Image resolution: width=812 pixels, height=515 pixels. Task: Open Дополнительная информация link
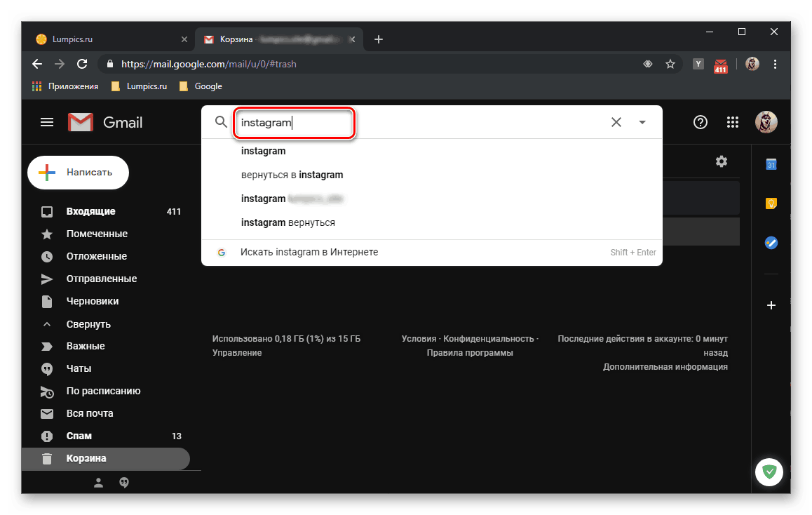(x=665, y=367)
